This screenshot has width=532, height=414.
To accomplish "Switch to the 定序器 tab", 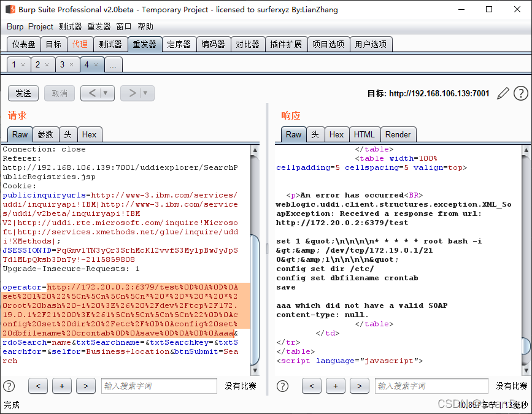I will (x=179, y=44).
